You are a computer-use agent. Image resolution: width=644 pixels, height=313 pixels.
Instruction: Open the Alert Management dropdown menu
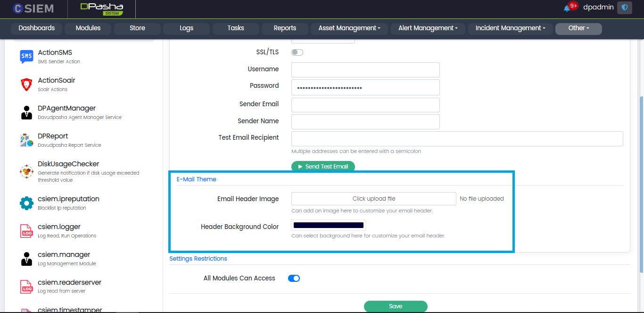[428, 28]
